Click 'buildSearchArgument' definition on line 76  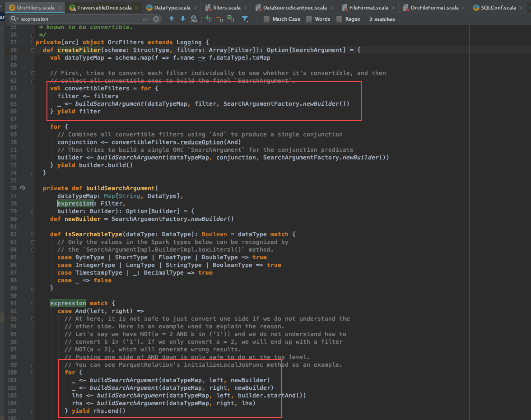coord(120,188)
